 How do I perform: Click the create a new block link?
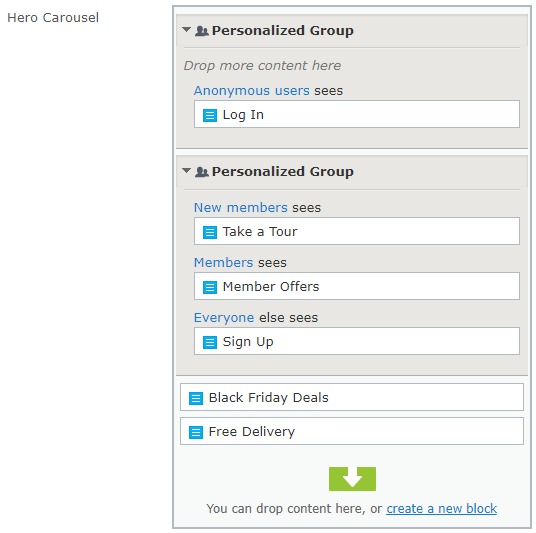(442, 509)
